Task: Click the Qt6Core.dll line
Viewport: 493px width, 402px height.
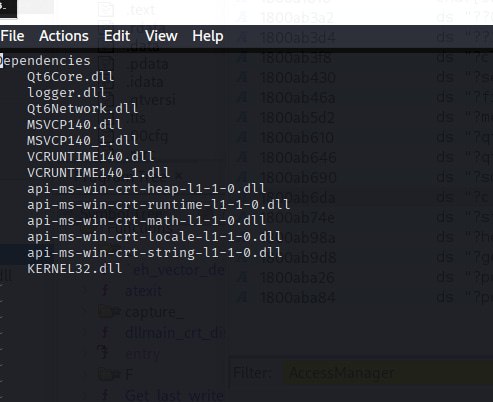Action: [x=71, y=77]
